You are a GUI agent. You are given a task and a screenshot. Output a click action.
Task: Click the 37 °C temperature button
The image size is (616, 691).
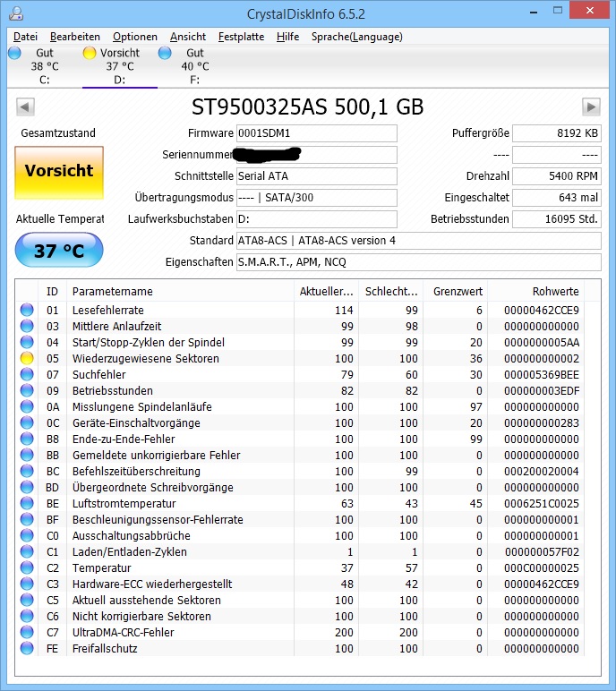pos(59,251)
